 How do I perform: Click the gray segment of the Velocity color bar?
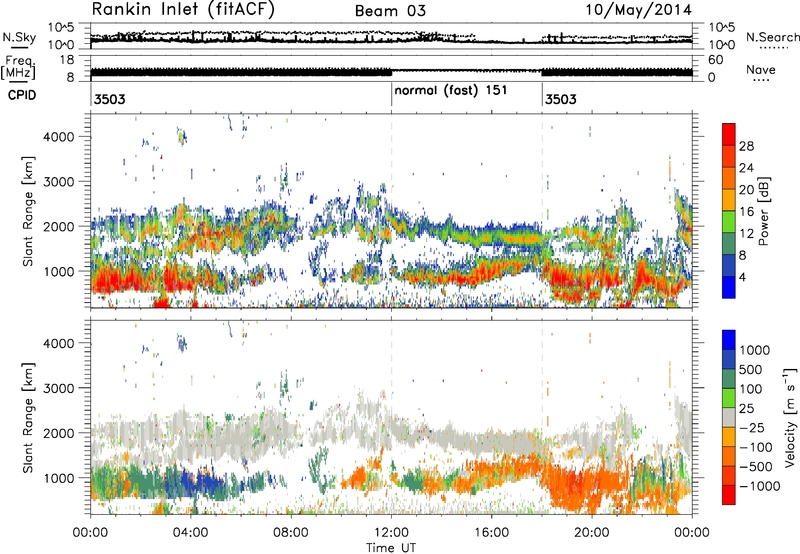729,417
